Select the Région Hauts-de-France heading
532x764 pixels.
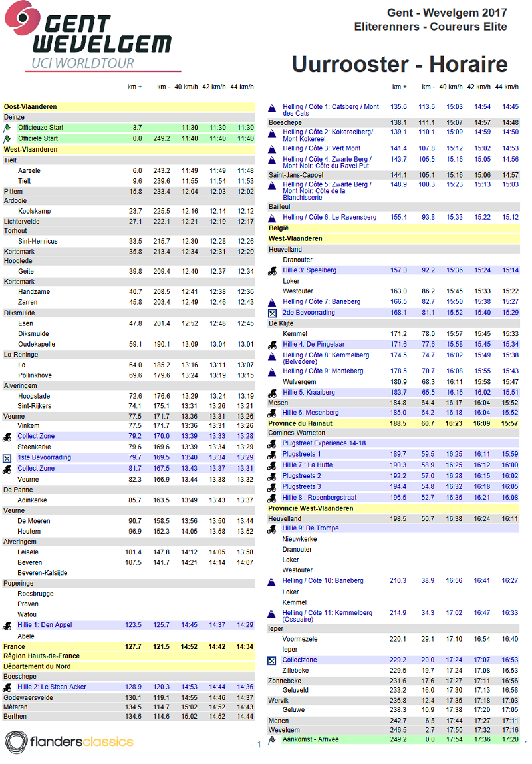coord(41,656)
